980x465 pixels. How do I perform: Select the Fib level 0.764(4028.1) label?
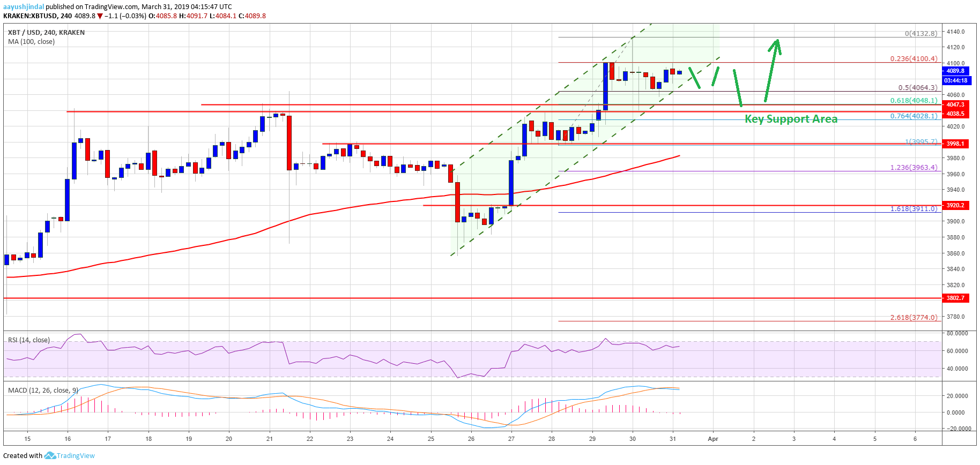pos(914,116)
